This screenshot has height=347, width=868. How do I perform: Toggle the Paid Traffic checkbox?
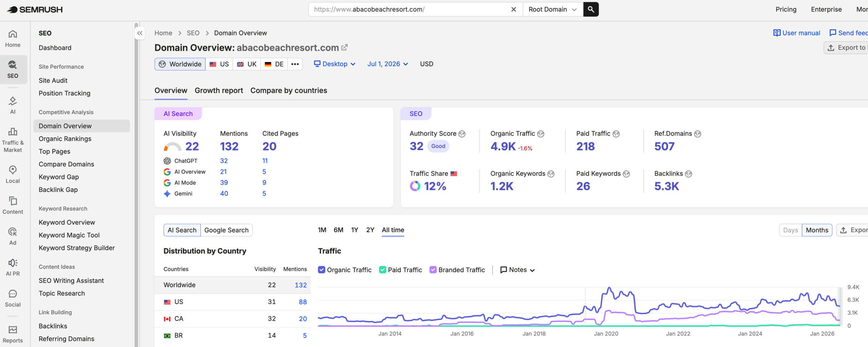[382, 270]
